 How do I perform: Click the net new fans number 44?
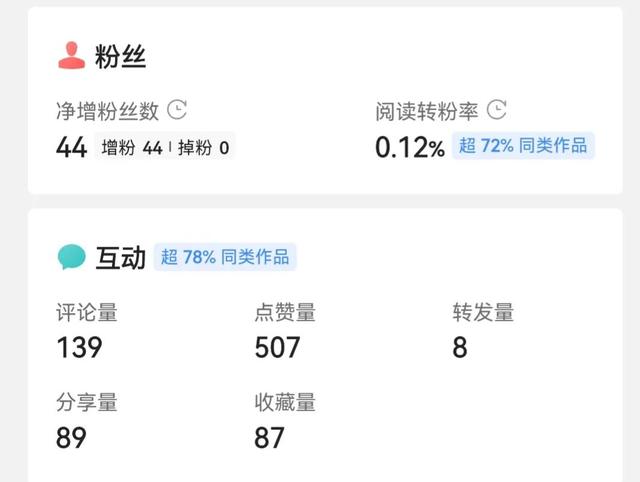71,148
